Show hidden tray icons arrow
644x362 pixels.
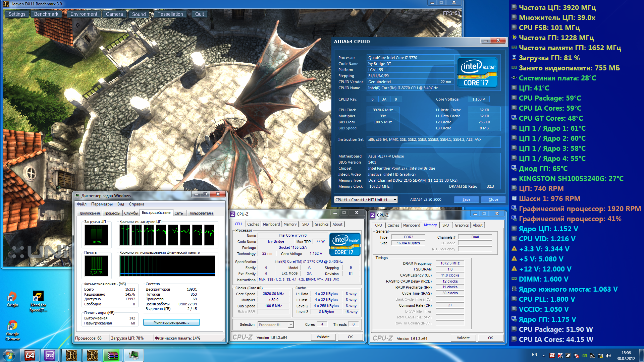544,356
